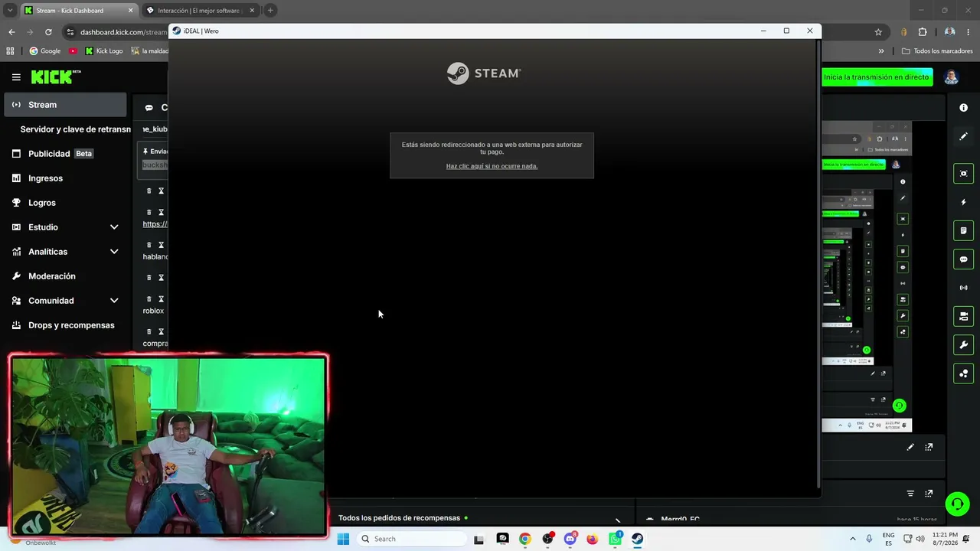Click the green headset support button

956,504
